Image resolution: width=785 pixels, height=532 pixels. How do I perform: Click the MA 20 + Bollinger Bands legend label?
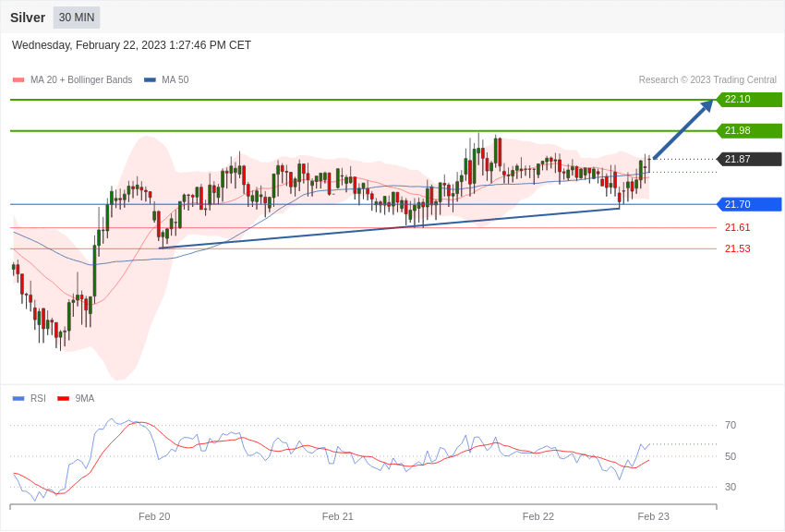pos(81,80)
